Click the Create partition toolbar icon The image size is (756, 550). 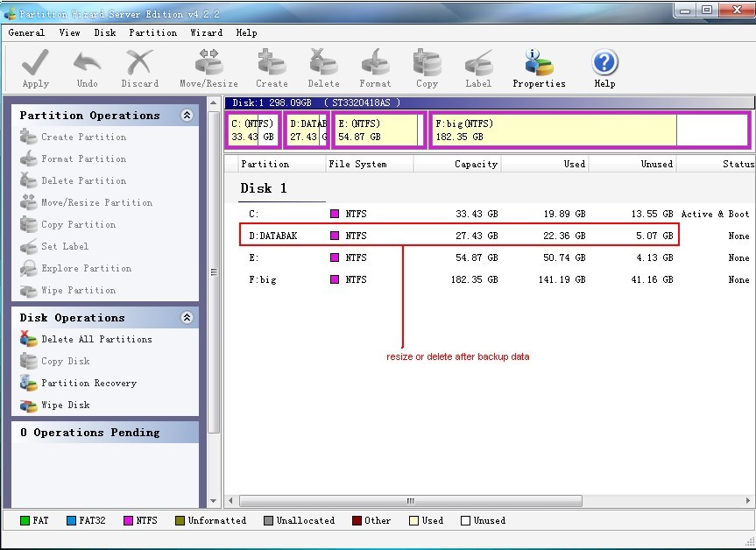[x=272, y=62]
